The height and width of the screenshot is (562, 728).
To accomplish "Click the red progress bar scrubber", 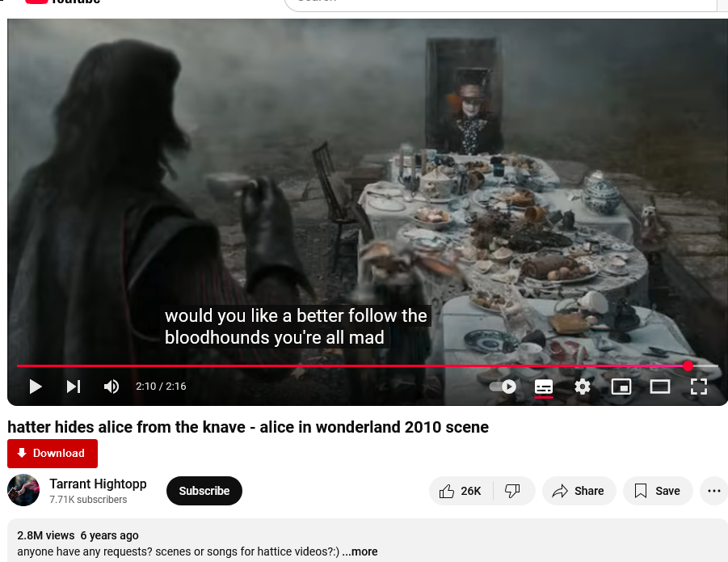I will click(x=688, y=366).
